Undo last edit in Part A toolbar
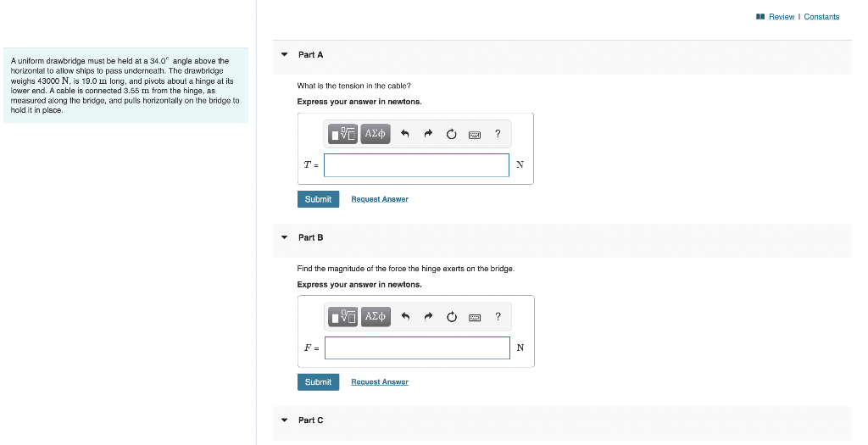868x445 pixels. 404,134
